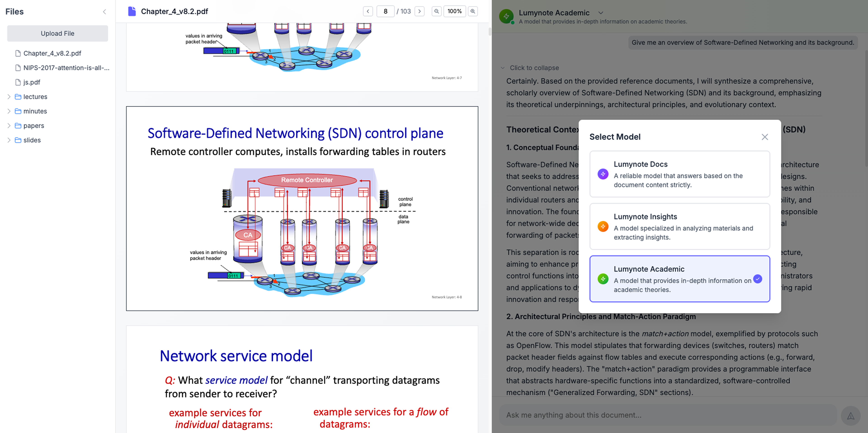Image resolution: width=868 pixels, height=433 pixels.
Task: Click the Ask me anything input box
Action: (x=668, y=415)
